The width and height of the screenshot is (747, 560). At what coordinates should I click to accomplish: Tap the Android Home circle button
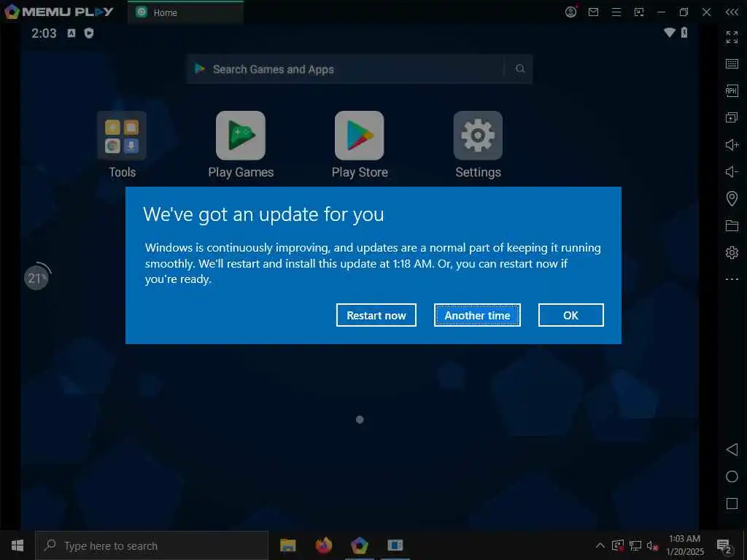click(x=732, y=477)
